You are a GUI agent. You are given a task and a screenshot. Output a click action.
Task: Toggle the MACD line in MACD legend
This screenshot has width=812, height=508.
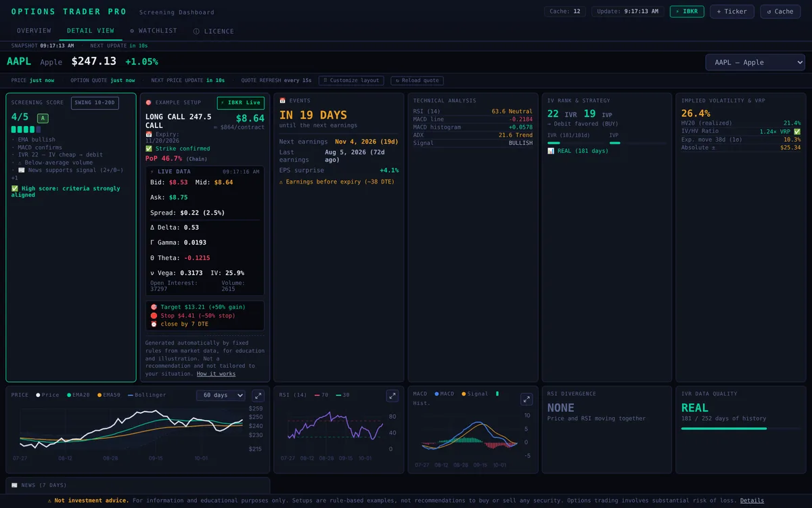(445, 394)
